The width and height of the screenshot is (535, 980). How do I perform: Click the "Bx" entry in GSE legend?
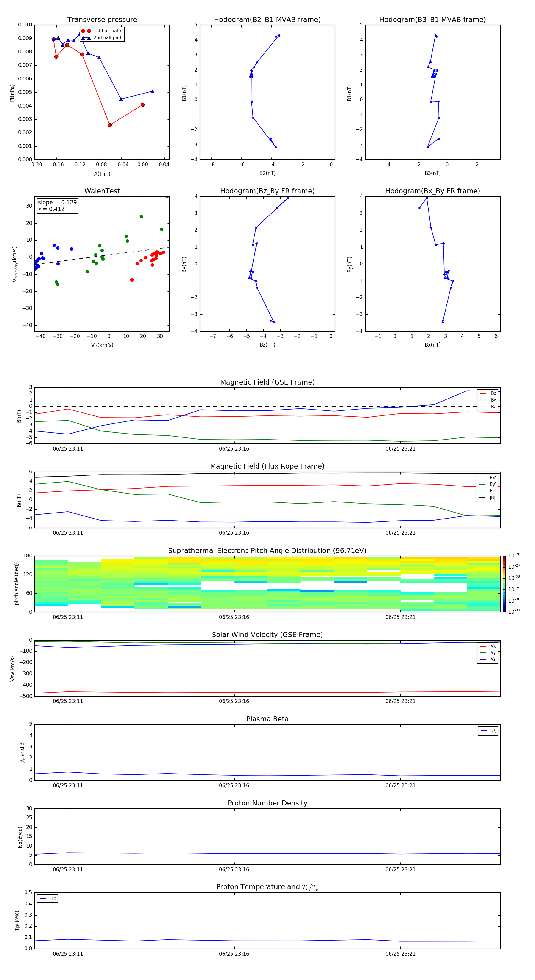[488, 393]
